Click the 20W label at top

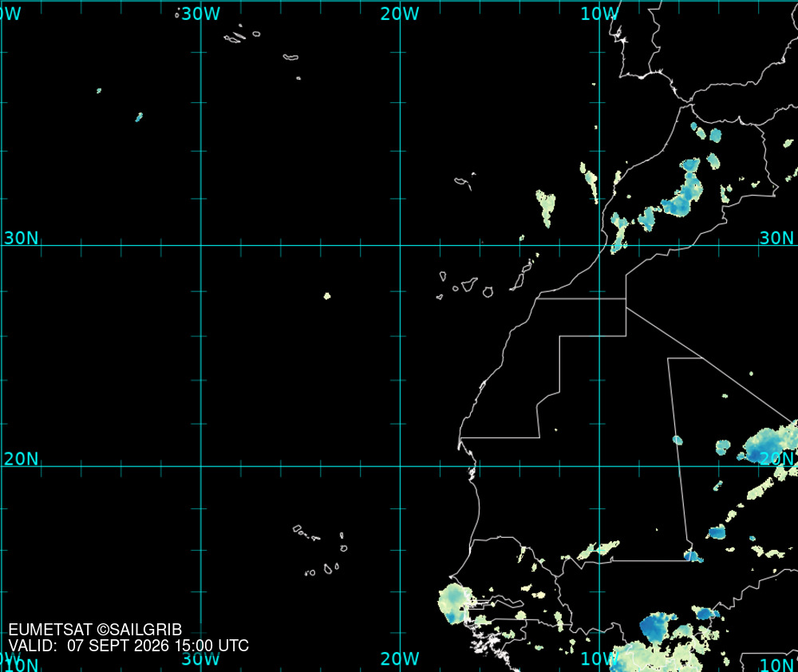pyautogui.click(x=400, y=14)
